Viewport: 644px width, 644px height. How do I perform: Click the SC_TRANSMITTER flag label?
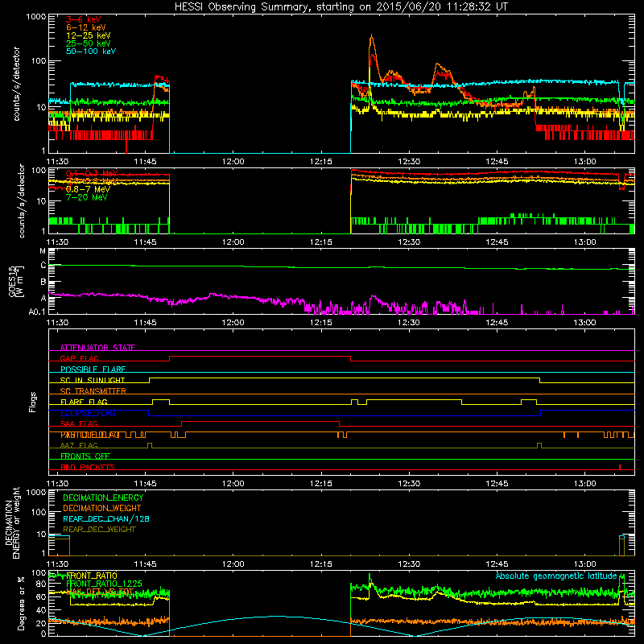(x=93, y=390)
